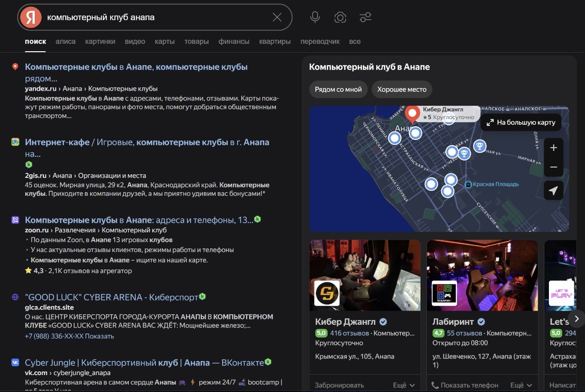Click the Let's Play logo badge
Image resolution: width=585 pixels, height=392 pixels.
[561, 293]
